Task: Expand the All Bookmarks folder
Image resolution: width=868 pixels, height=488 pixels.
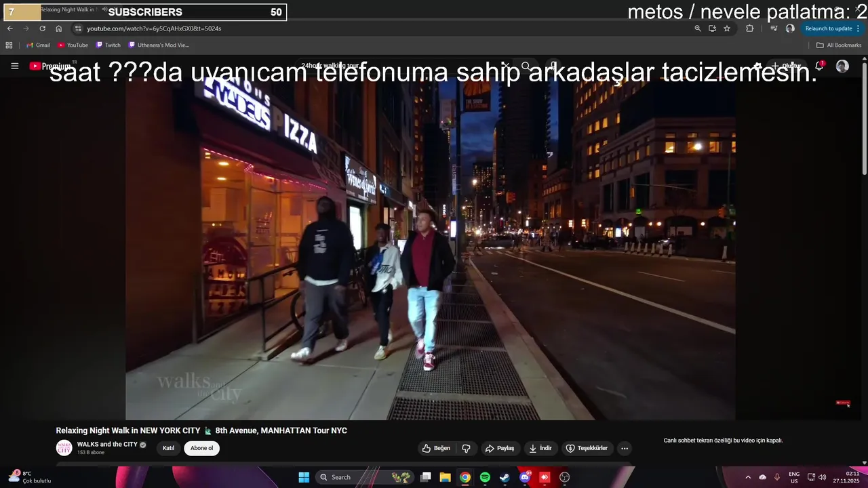Action: coord(839,45)
